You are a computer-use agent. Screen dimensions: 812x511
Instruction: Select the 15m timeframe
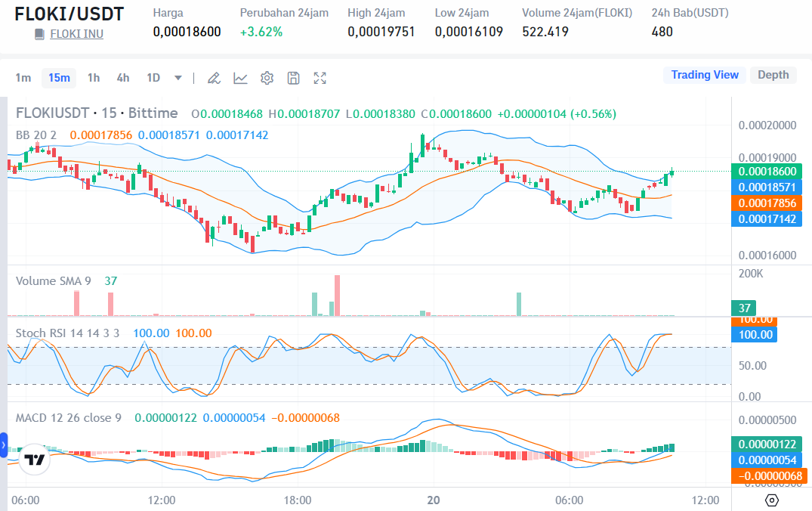coord(59,78)
